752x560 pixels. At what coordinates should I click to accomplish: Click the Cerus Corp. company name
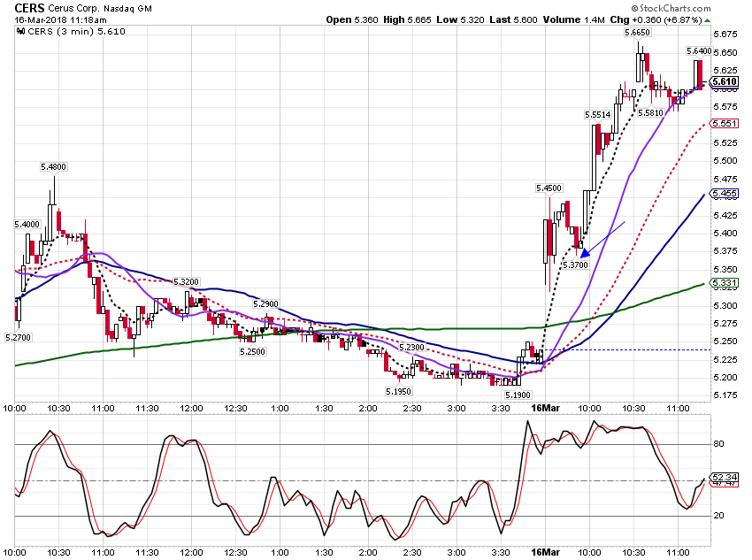(x=73, y=9)
